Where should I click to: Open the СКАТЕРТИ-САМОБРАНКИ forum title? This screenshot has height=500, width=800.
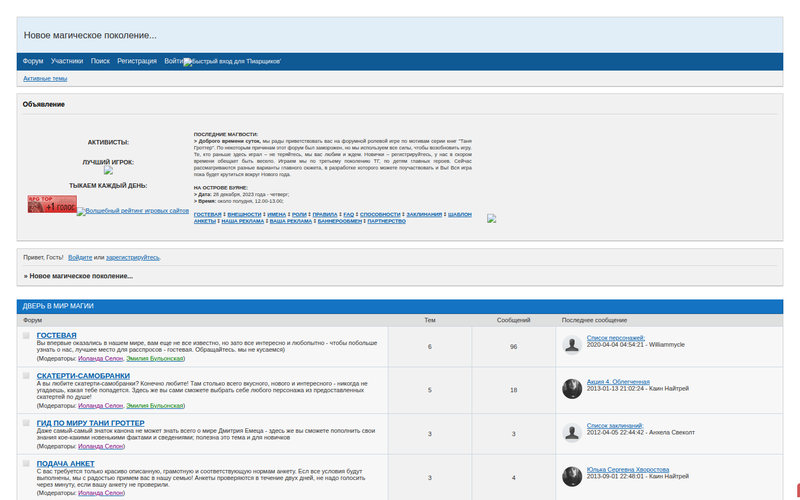point(83,376)
